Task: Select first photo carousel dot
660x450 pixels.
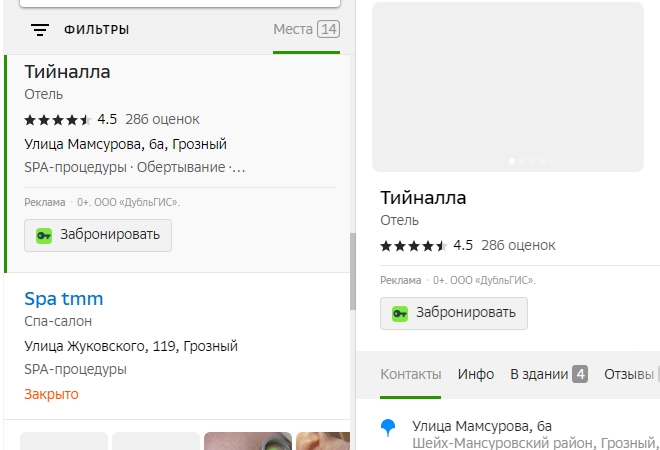Action: click(512, 160)
